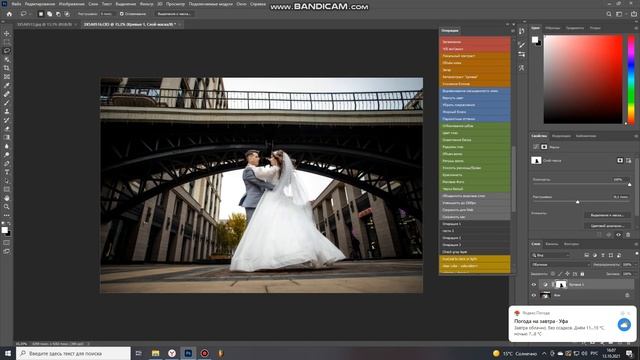Hide the Curves 1 adjustment layer

pyautogui.click(x=533, y=284)
